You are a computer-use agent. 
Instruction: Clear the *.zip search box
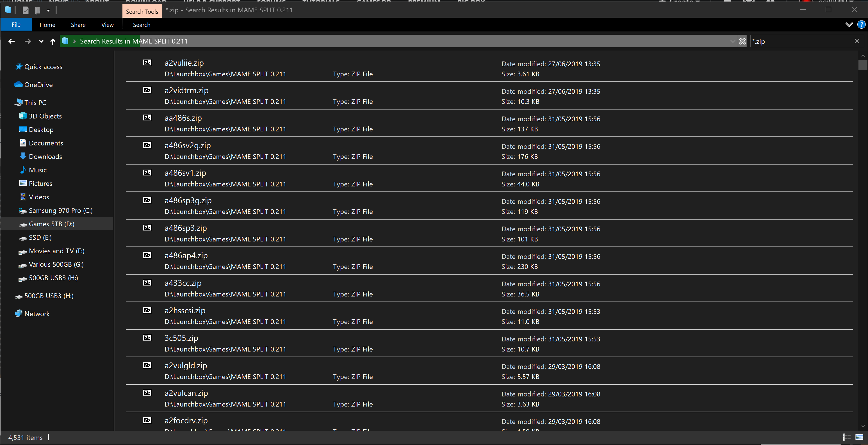point(857,41)
